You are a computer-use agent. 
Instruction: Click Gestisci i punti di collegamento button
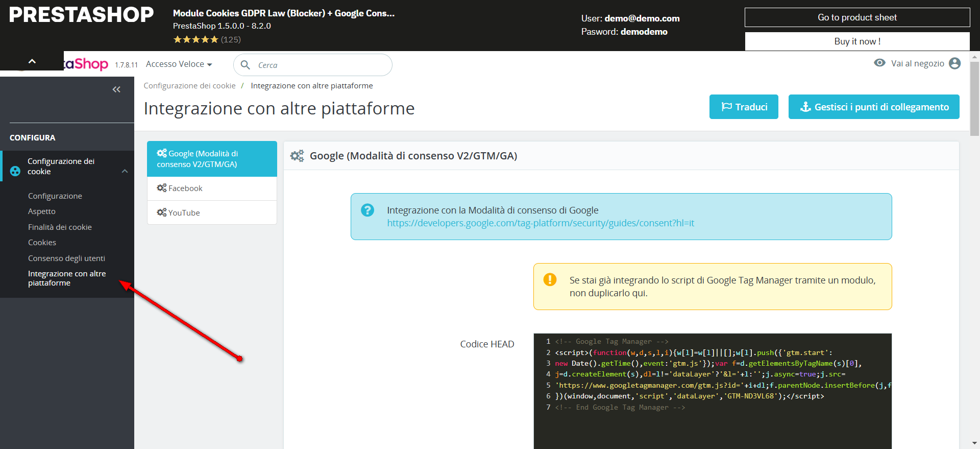(x=873, y=107)
